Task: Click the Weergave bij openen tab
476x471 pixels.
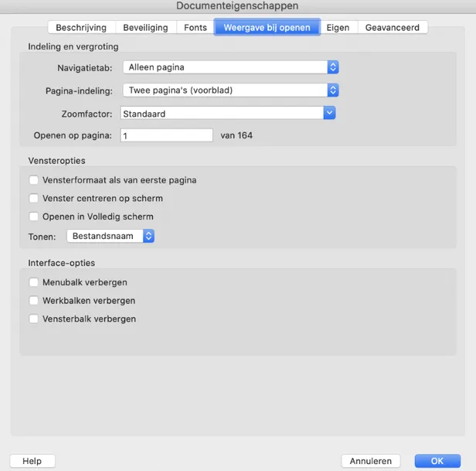Action: [267, 28]
